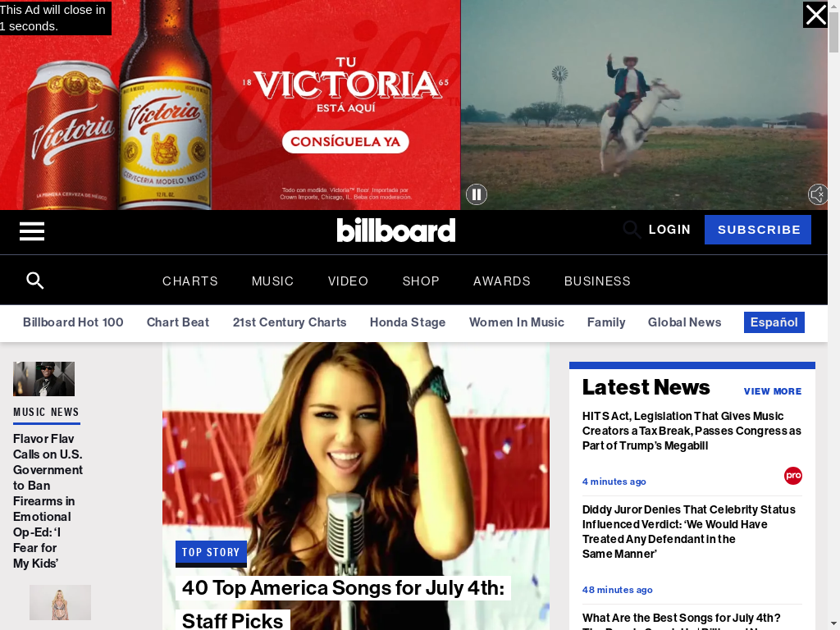840x630 pixels.
Task: Open the LOGIN link
Action: click(x=669, y=230)
